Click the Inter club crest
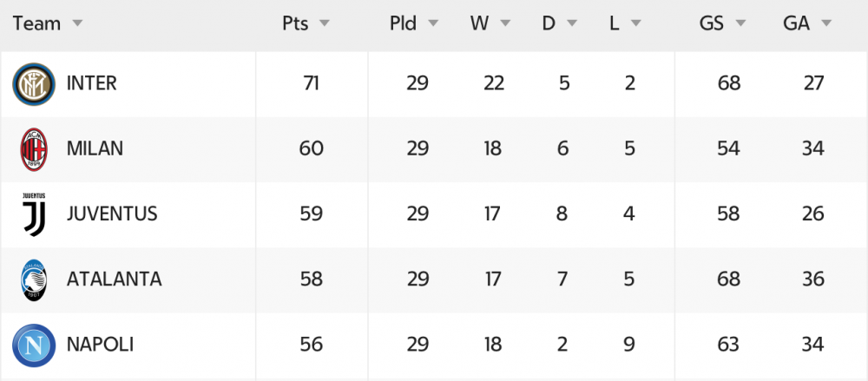 point(34,84)
